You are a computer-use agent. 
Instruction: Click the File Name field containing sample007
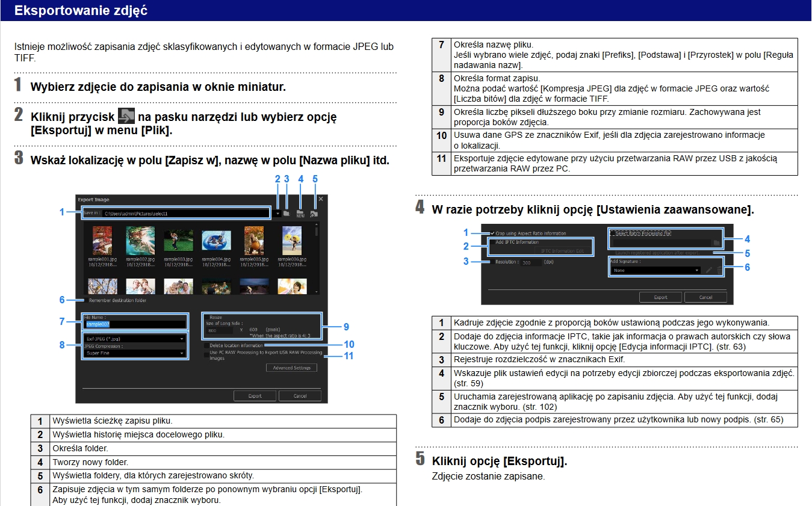135,324
